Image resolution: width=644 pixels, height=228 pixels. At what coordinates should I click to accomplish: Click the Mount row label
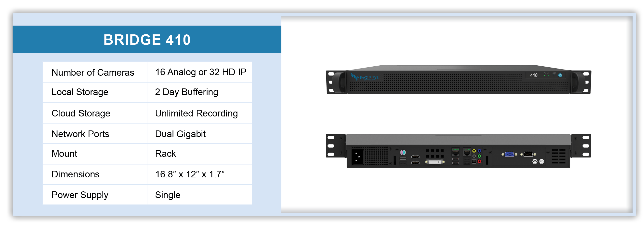click(x=64, y=154)
